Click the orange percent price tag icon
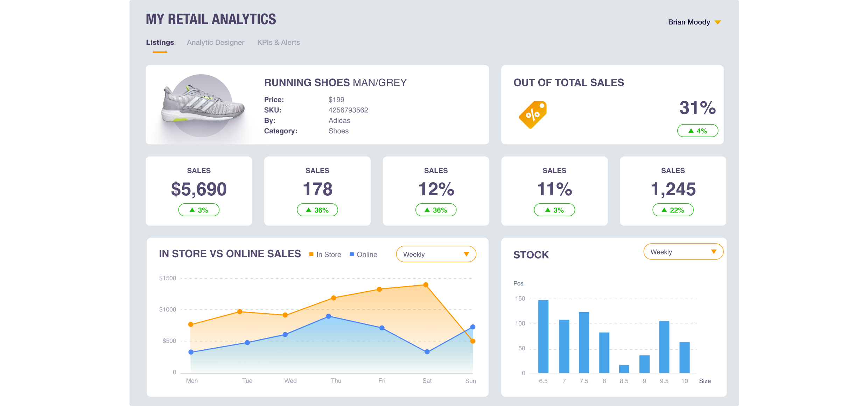 [533, 114]
